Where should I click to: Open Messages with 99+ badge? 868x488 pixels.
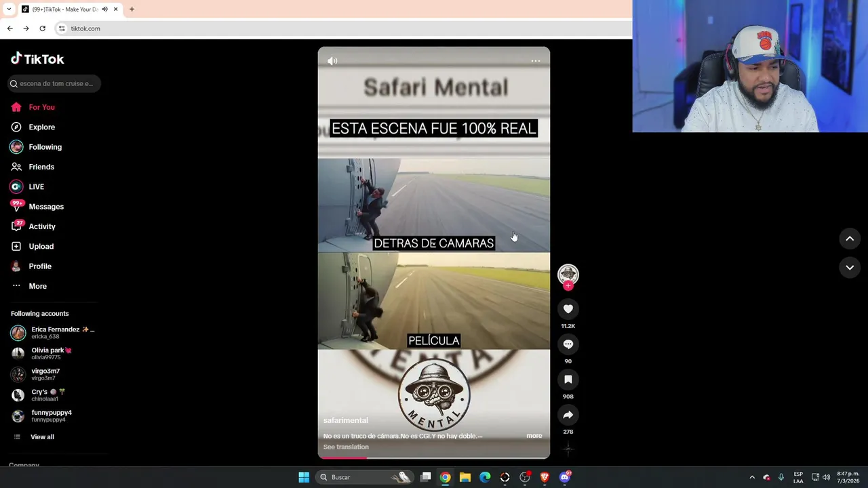37,207
